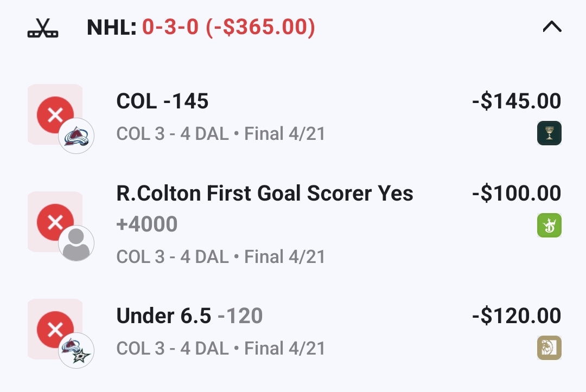Viewport: 586px width, 392px height.
Task: Tap the NHL 0-3-0 record header
Action: pos(201,28)
